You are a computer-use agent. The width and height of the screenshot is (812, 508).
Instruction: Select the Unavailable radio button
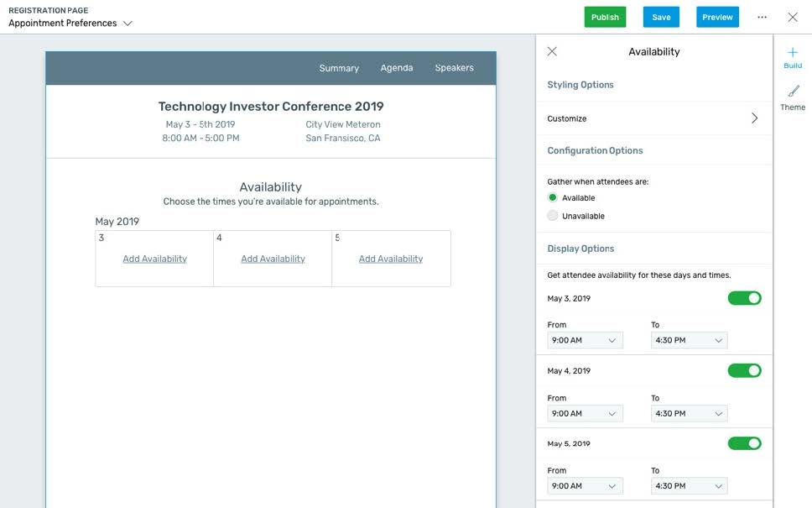pos(553,216)
